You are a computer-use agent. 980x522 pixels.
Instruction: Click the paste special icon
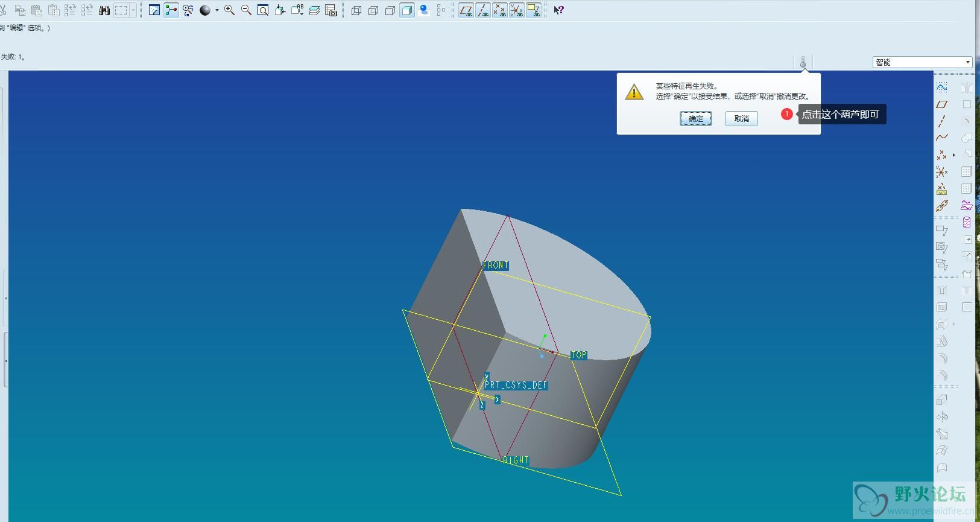coord(54,10)
